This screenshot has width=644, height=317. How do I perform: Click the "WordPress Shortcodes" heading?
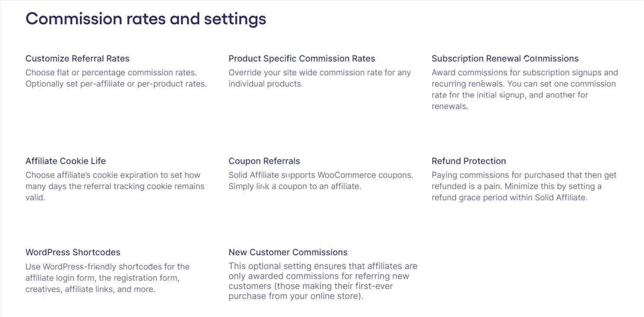73,252
